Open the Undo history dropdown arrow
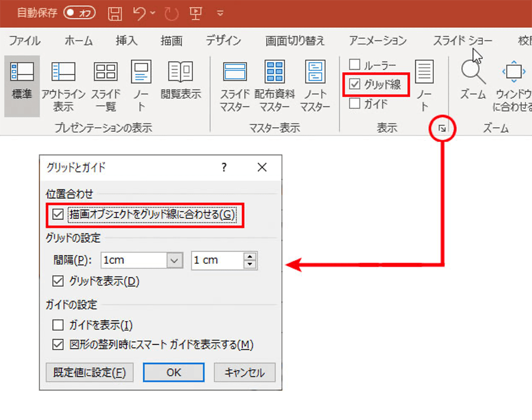 [x=153, y=13]
